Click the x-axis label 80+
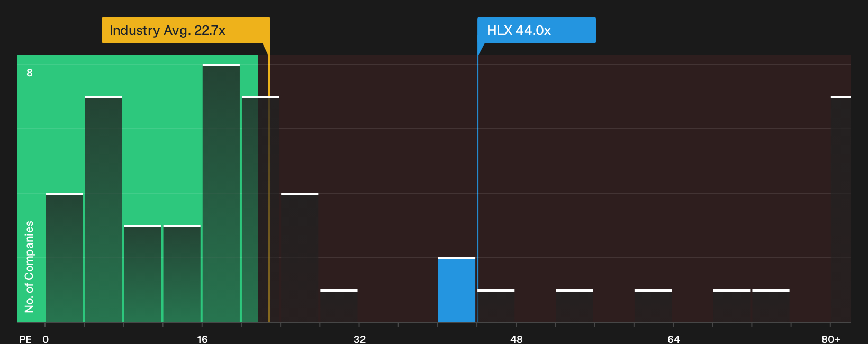868x344 pixels. [831, 339]
